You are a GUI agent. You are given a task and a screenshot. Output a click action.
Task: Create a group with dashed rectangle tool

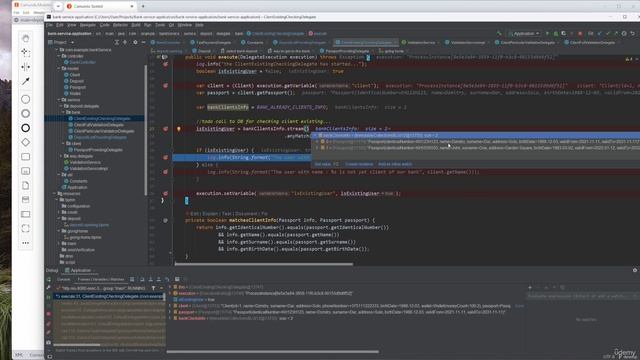click(26, 229)
